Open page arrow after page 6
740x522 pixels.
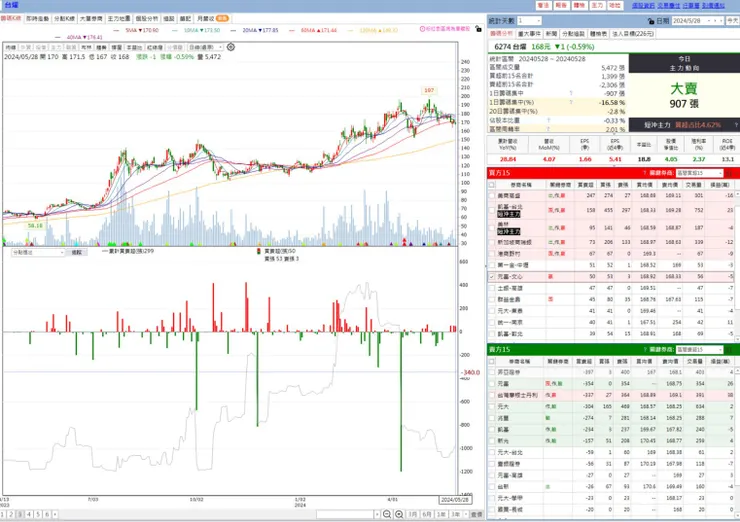coord(55,514)
